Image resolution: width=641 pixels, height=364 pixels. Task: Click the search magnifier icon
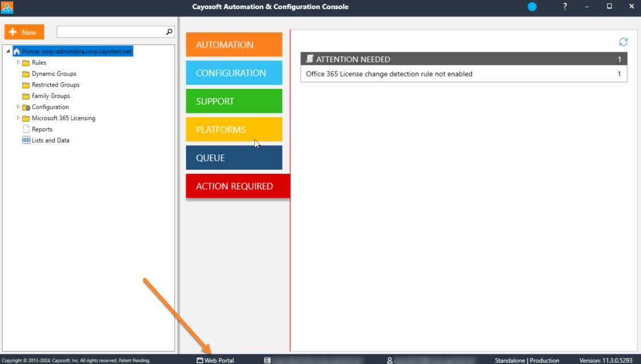pyautogui.click(x=169, y=31)
